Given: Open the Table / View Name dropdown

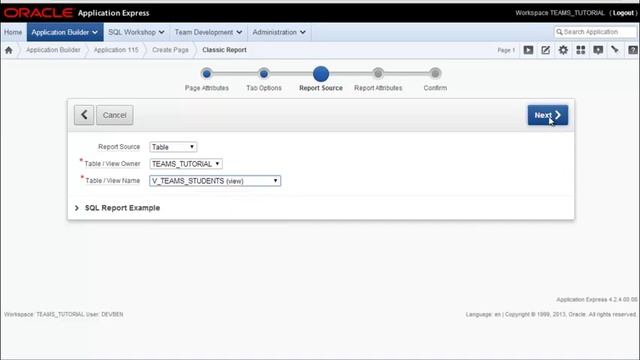Looking at the screenshot, I should click(215, 181).
